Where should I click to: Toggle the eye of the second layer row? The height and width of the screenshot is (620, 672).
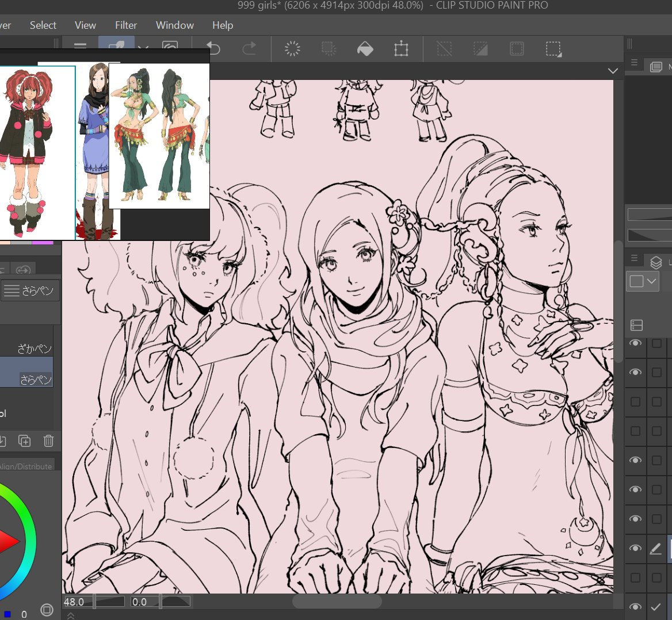click(636, 372)
